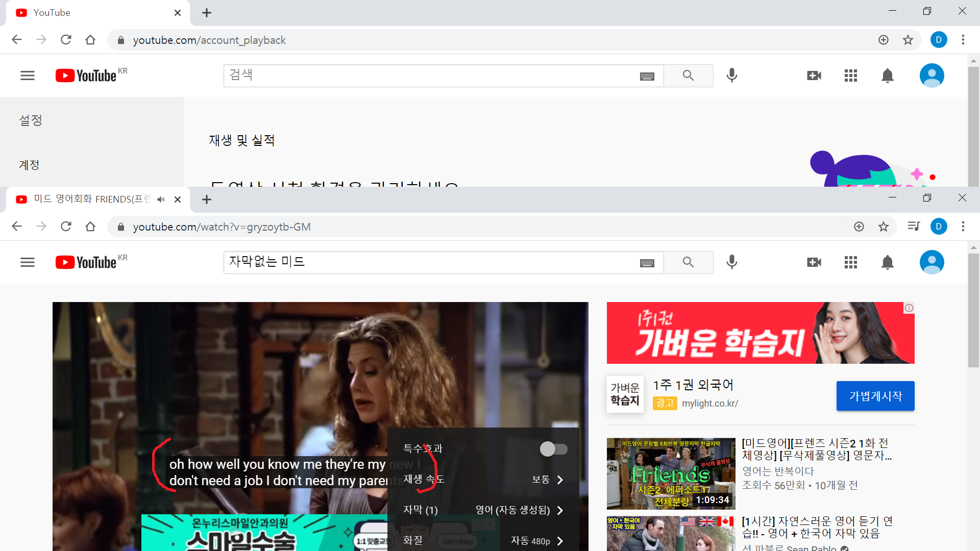The width and height of the screenshot is (980, 551).
Task: Open media control icon in lower browser toolbar
Action: (913, 227)
